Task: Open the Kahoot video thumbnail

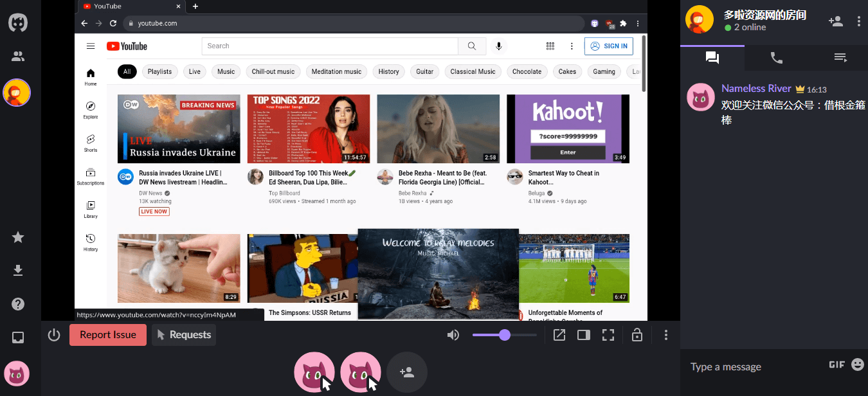Action: 568,129
